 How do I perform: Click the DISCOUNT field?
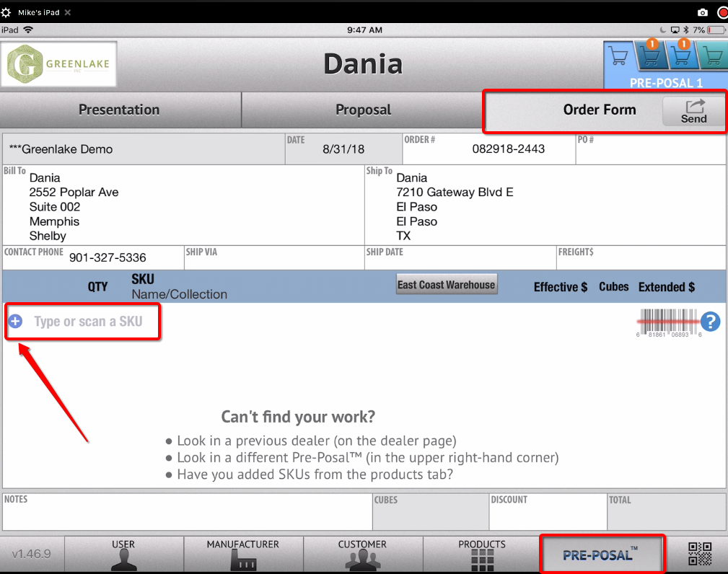click(x=548, y=512)
